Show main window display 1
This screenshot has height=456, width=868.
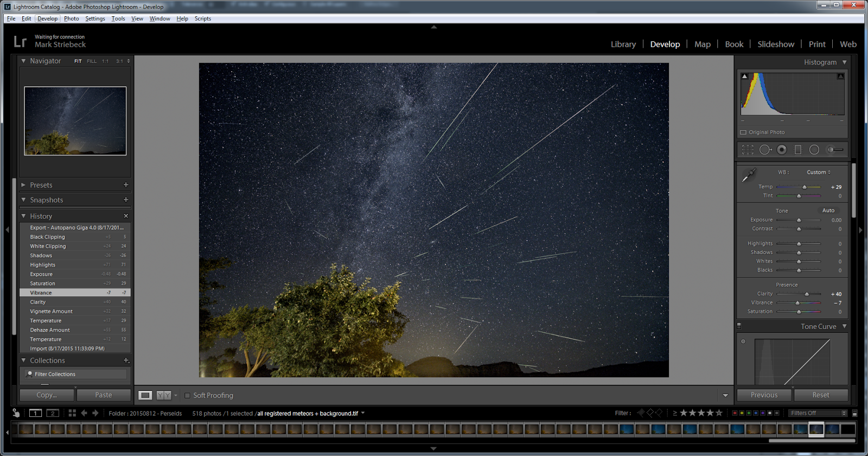click(35, 413)
